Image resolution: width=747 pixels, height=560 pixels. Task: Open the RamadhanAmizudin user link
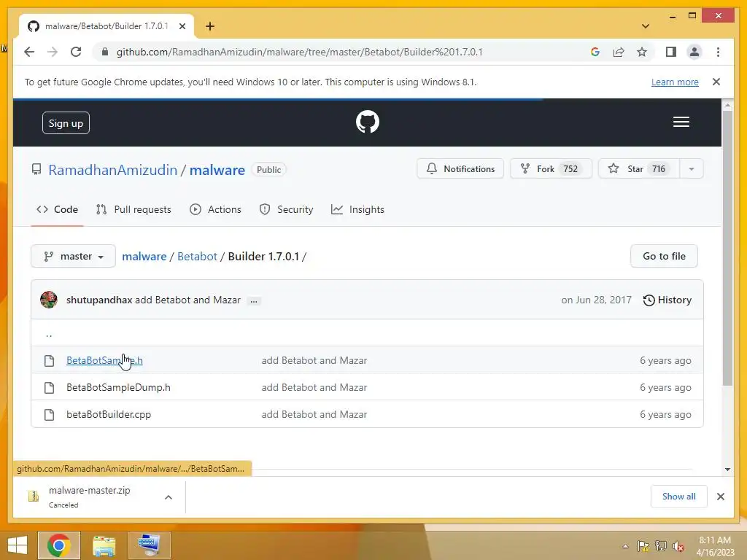113,170
